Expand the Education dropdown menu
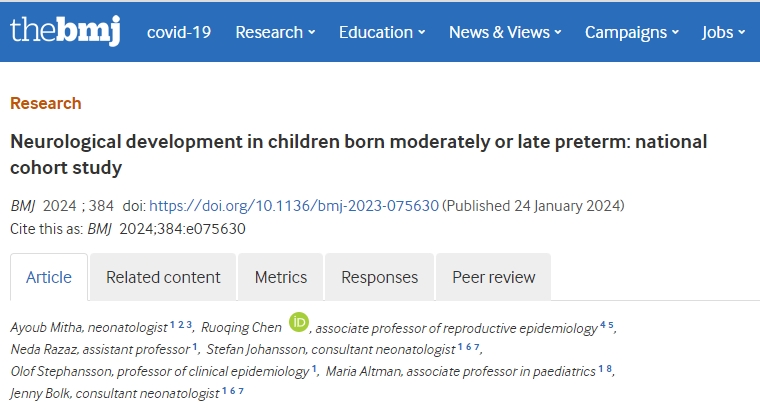Viewport: 760px width, 411px height. click(x=382, y=32)
